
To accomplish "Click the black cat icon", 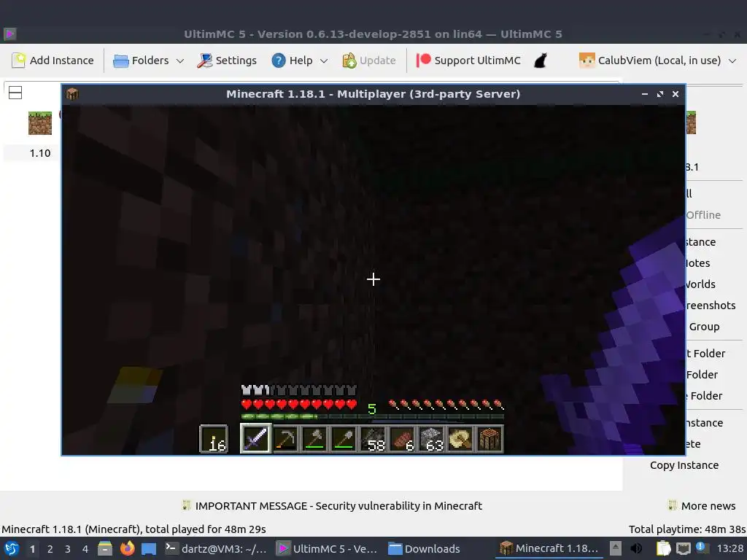I will 541,61.
